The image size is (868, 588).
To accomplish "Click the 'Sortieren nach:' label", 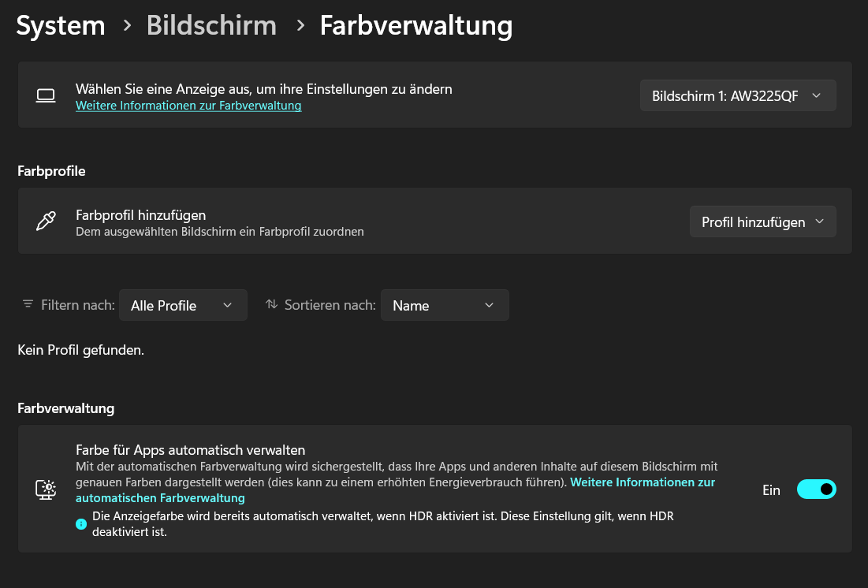I will [x=330, y=305].
